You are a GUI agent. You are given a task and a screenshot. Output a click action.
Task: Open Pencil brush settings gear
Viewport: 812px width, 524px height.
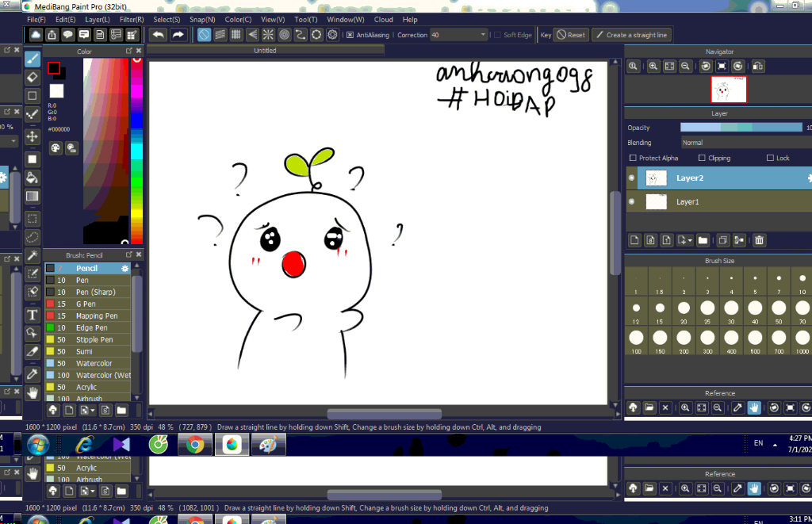pyautogui.click(x=124, y=268)
